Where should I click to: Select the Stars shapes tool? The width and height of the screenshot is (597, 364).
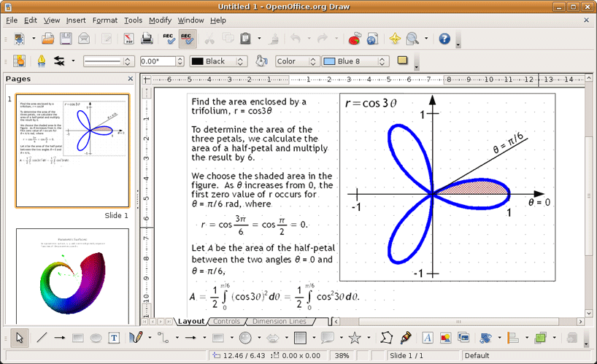(355, 338)
